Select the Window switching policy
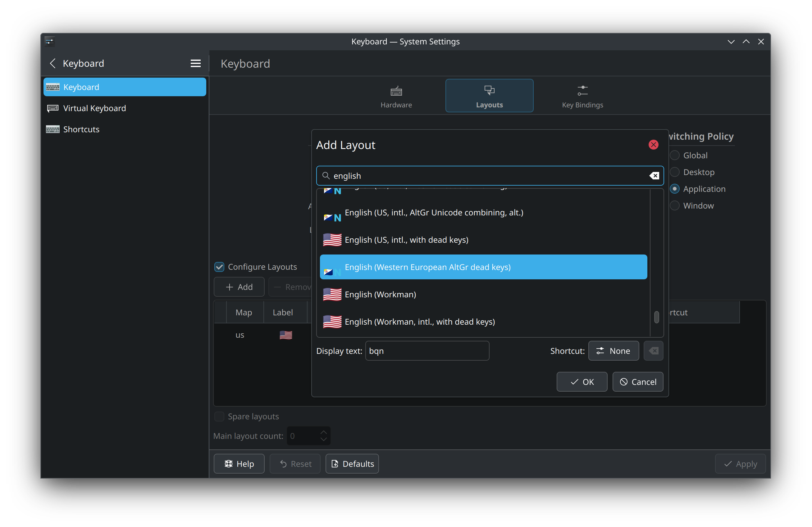Viewport: 812px width, 527px height. click(x=692, y=205)
